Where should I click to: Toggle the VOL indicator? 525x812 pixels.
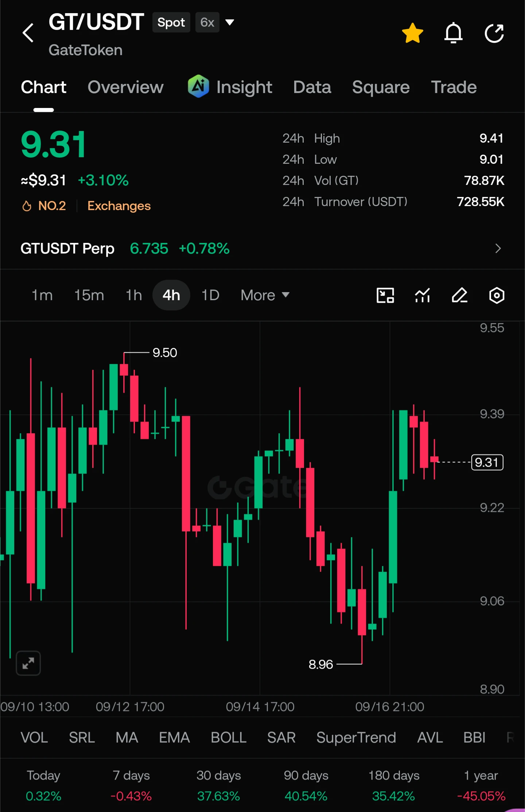34,738
